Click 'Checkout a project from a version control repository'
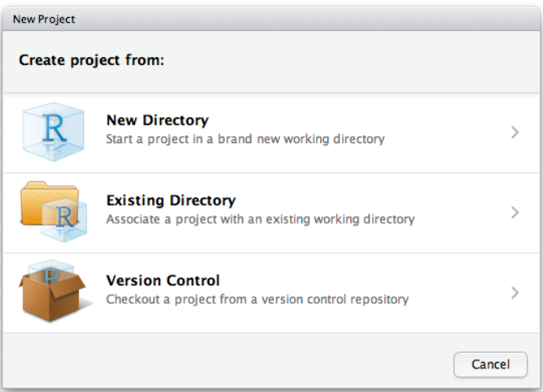The width and height of the screenshot is (543, 392). click(257, 299)
